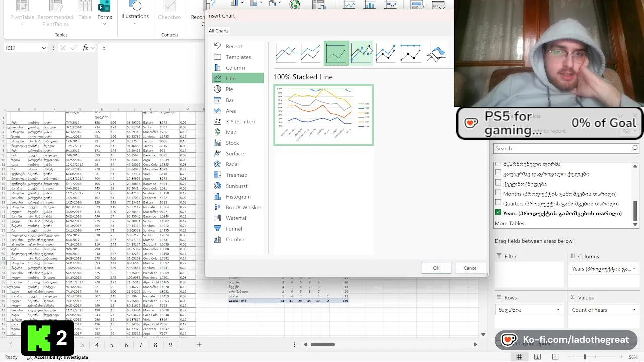The width and height of the screenshot is (644, 362).
Task: Choose Funnel chart category
Action: 234,229
